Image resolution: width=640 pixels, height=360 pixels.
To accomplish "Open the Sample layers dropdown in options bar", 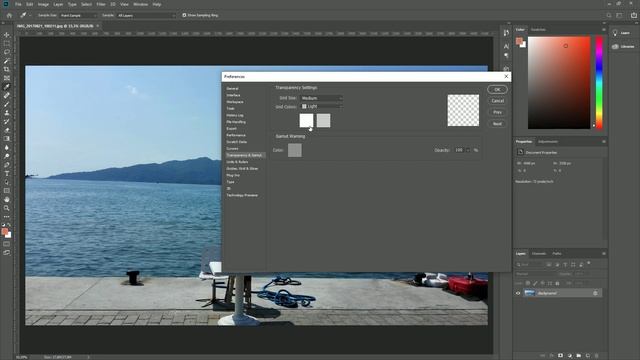I will 146,15.
